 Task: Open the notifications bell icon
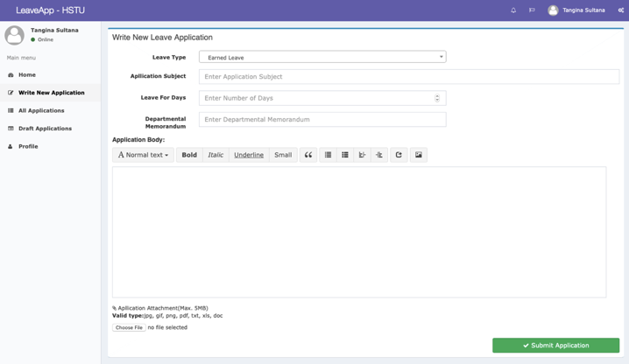click(x=513, y=10)
